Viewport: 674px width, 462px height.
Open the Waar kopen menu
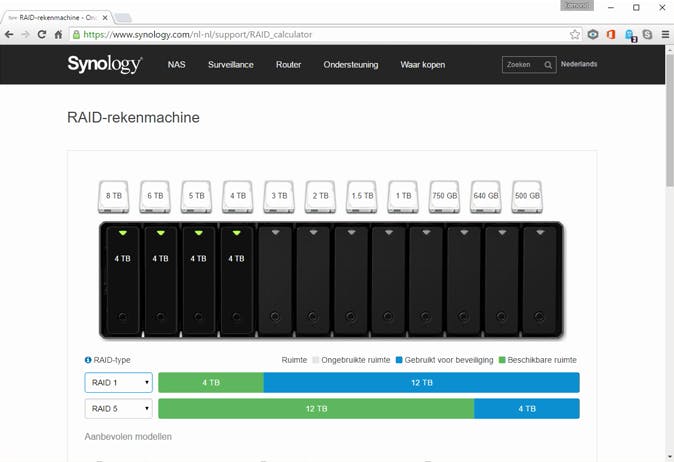tap(423, 64)
